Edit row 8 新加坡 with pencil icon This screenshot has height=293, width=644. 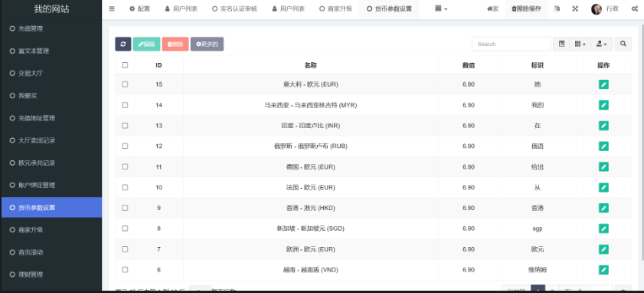tap(603, 229)
